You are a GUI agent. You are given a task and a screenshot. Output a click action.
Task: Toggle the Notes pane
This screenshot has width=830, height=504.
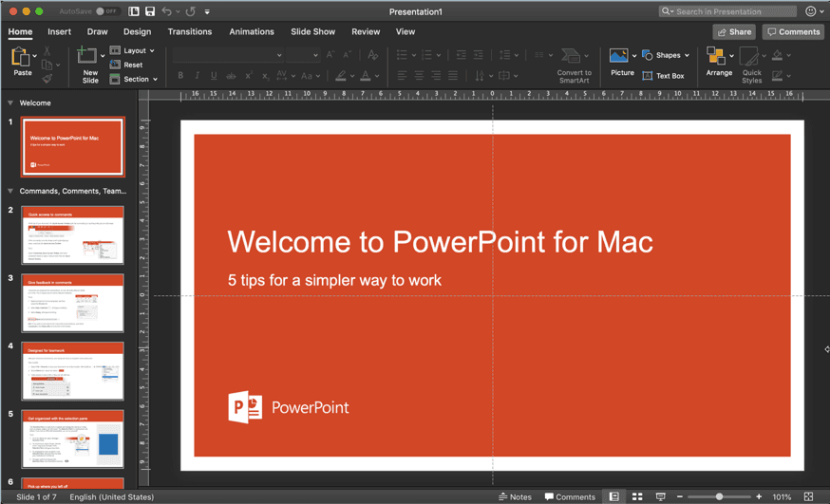(x=515, y=496)
